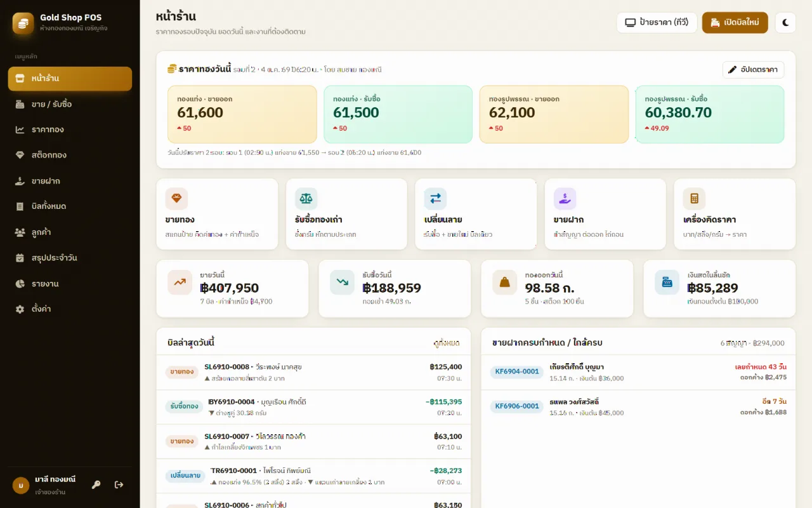Click เปิดบิลใหม่ button
Image resolution: width=812 pixels, height=508 pixels.
click(735, 23)
